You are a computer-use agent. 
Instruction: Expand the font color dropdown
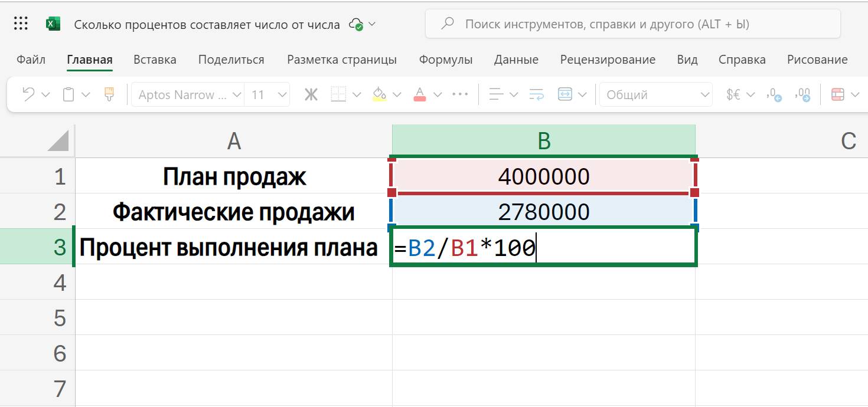[438, 94]
